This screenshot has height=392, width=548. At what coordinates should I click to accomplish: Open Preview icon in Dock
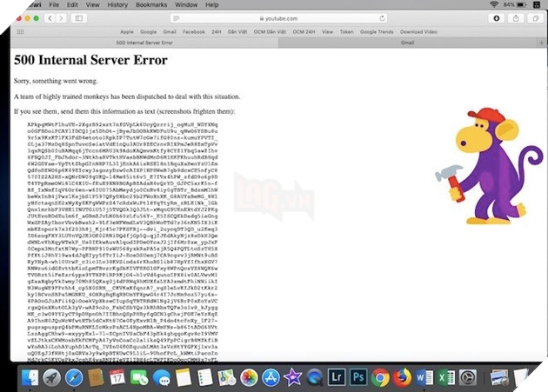click(500, 378)
